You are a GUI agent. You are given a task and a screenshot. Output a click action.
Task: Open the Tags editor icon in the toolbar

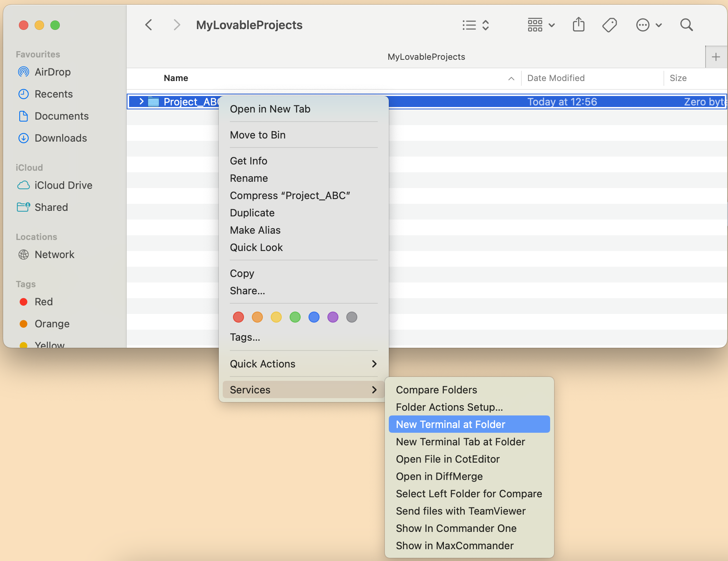click(608, 24)
